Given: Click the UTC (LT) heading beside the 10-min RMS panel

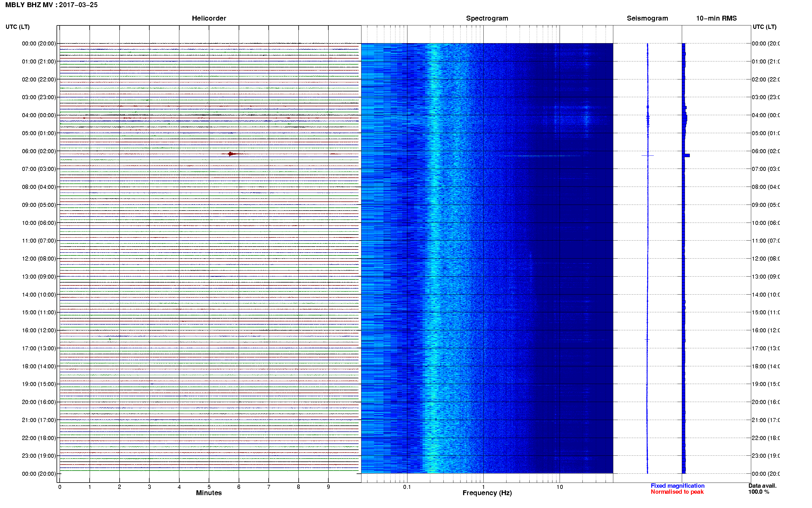Looking at the screenshot, I should (x=764, y=27).
